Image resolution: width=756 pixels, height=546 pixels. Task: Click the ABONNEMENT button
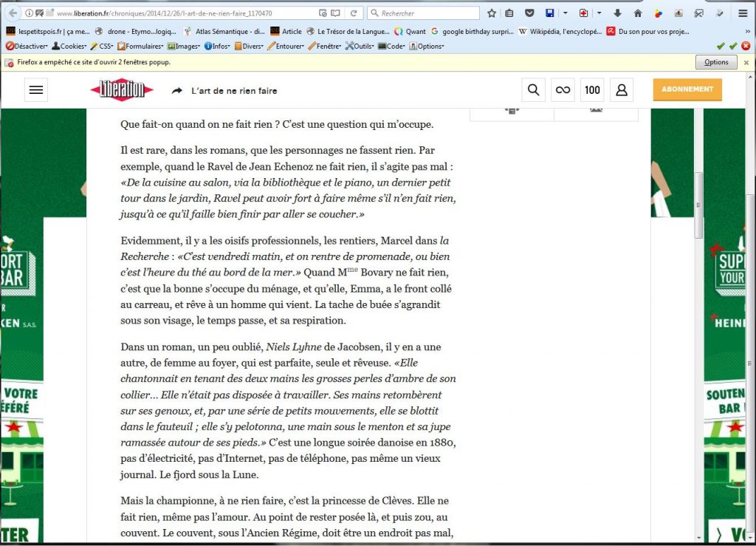(x=687, y=89)
